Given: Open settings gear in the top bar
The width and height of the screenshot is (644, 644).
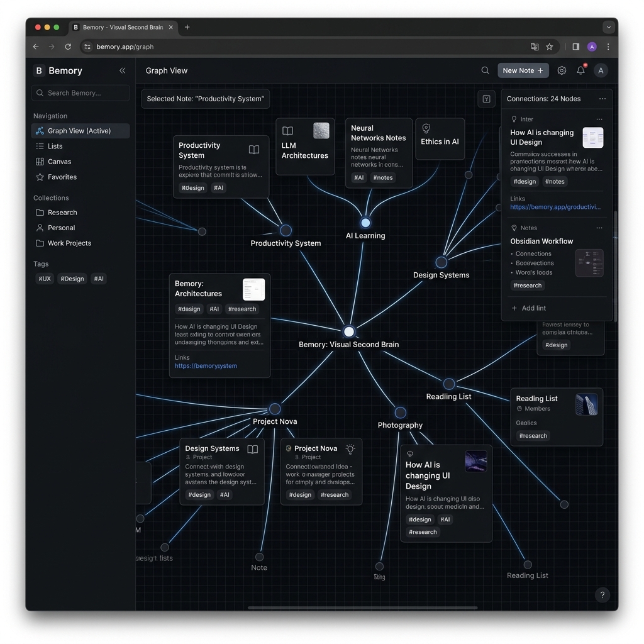Looking at the screenshot, I should [562, 70].
